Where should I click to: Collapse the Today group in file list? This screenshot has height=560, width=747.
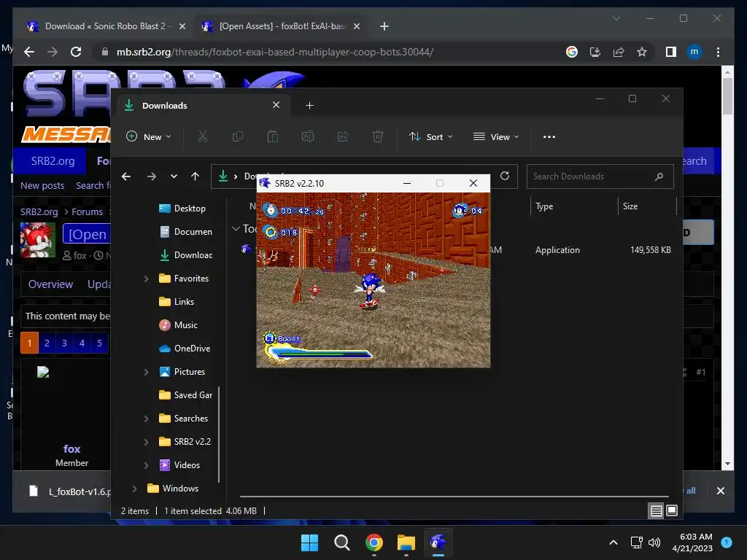coord(236,229)
